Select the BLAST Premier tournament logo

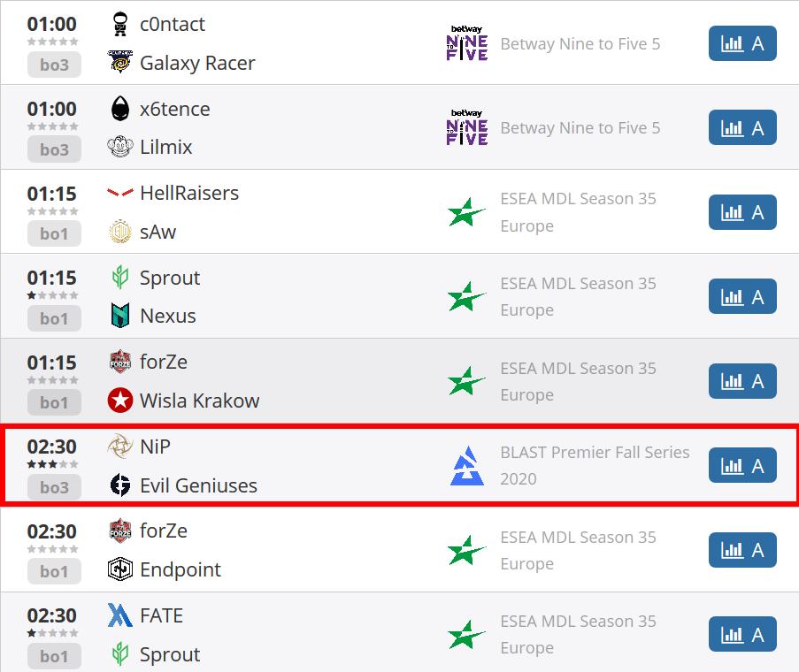466,465
